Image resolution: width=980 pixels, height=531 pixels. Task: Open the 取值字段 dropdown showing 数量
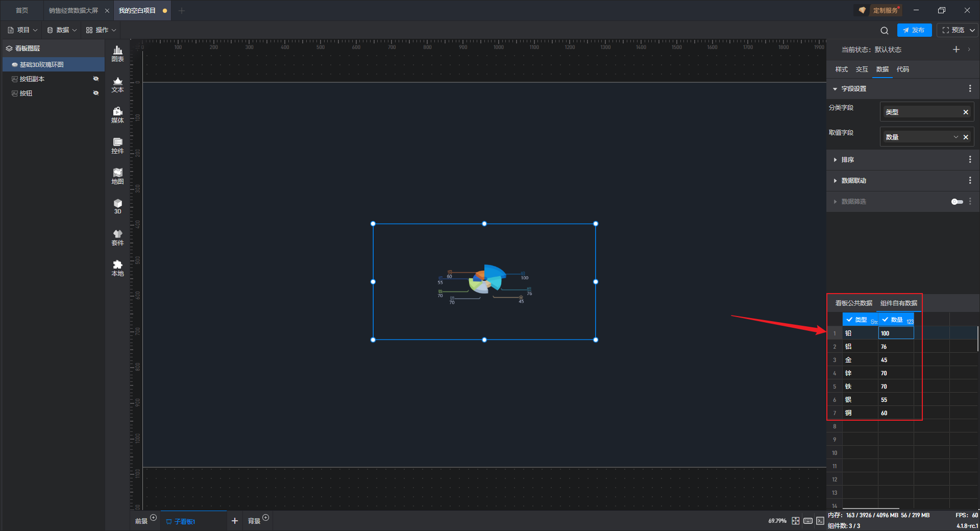(955, 137)
